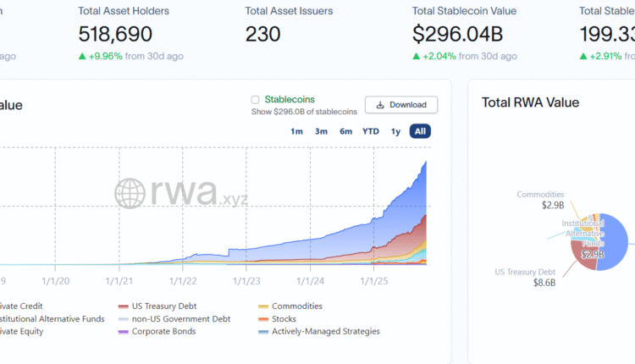Select the All time range
635x364 pixels.
(420, 131)
